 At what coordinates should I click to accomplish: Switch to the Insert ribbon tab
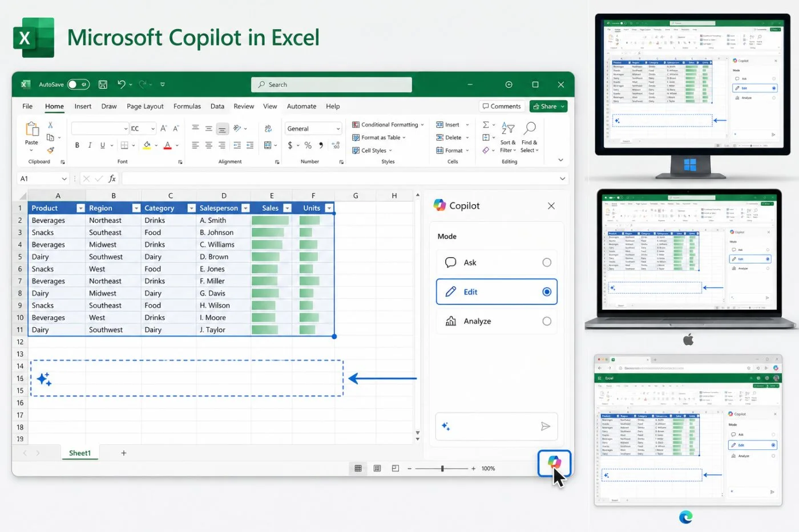coord(83,106)
